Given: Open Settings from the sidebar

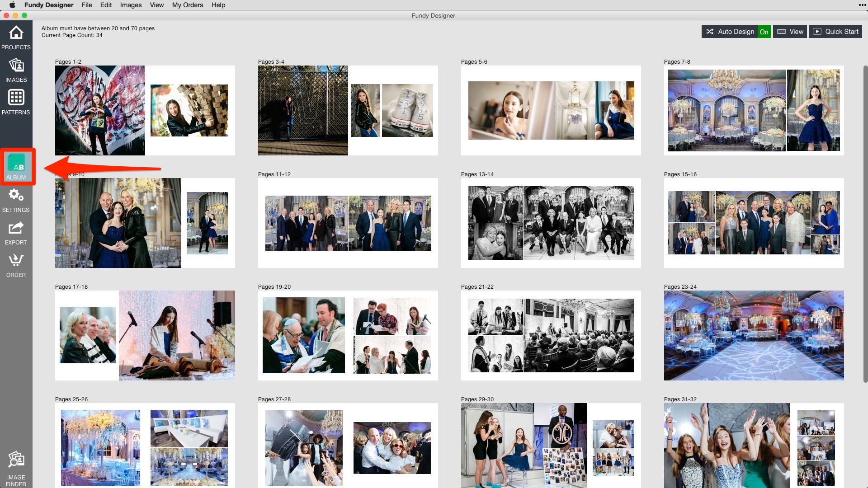Looking at the screenshot, I should coord(16,199).
